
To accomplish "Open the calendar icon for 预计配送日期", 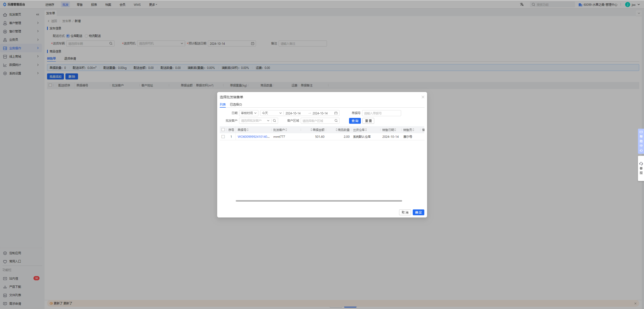I will (x=252, y=43).
